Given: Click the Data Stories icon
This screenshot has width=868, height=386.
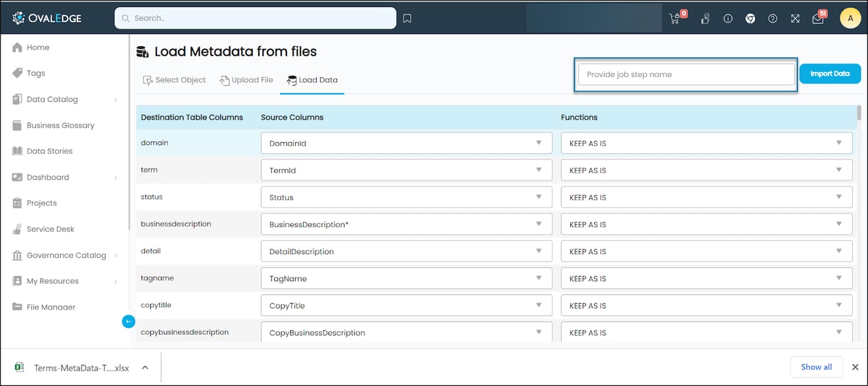Looking at the screenshot, I should pos(17,151).
